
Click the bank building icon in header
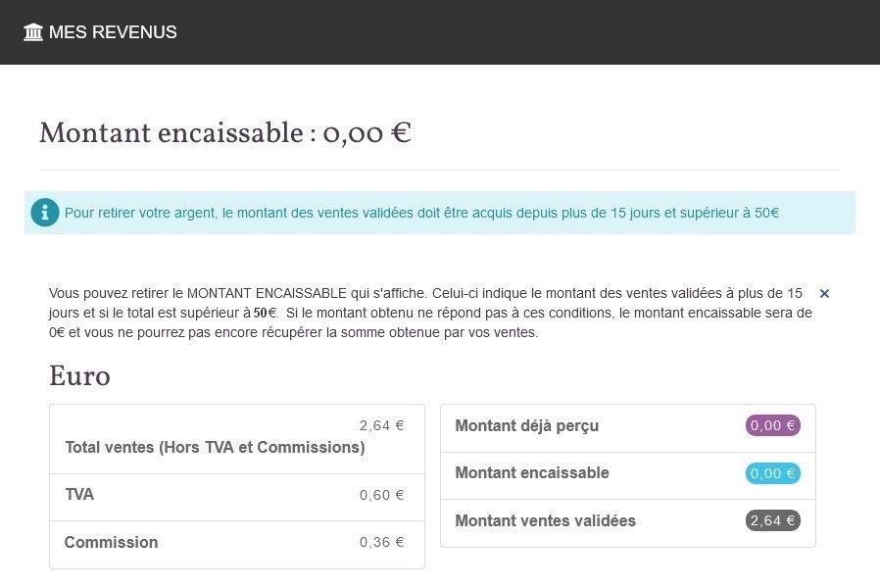click(x=33, y=32)
